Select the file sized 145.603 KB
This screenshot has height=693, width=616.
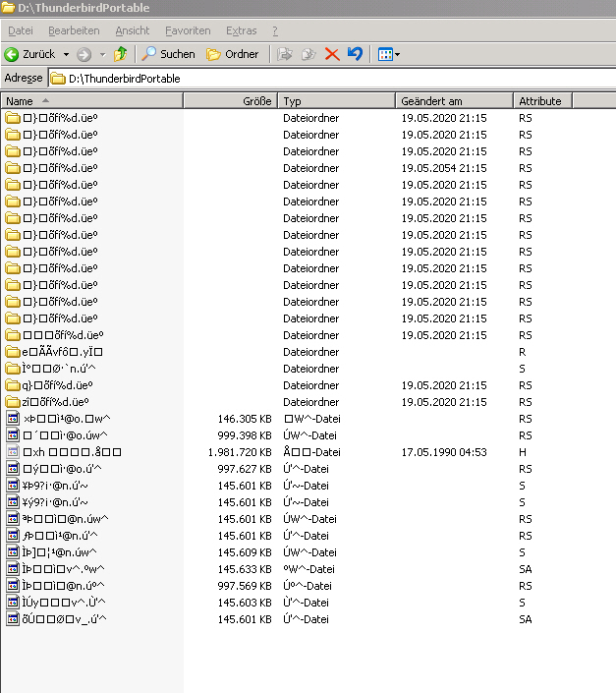coord(56,603)
